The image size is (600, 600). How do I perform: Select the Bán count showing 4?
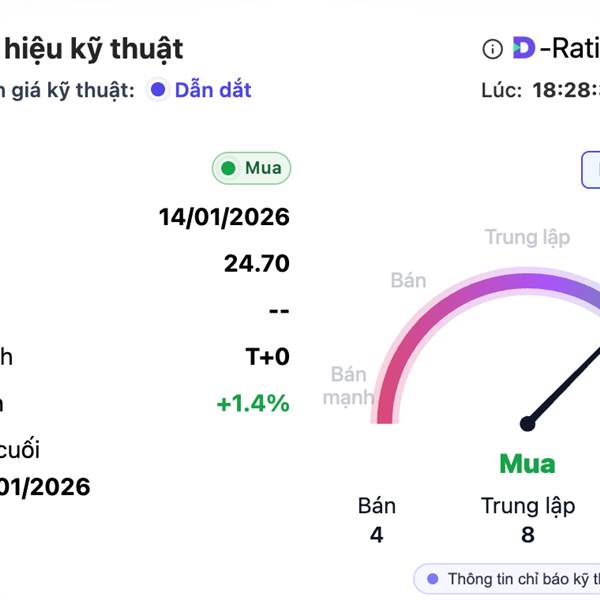[x=376, y=535]
